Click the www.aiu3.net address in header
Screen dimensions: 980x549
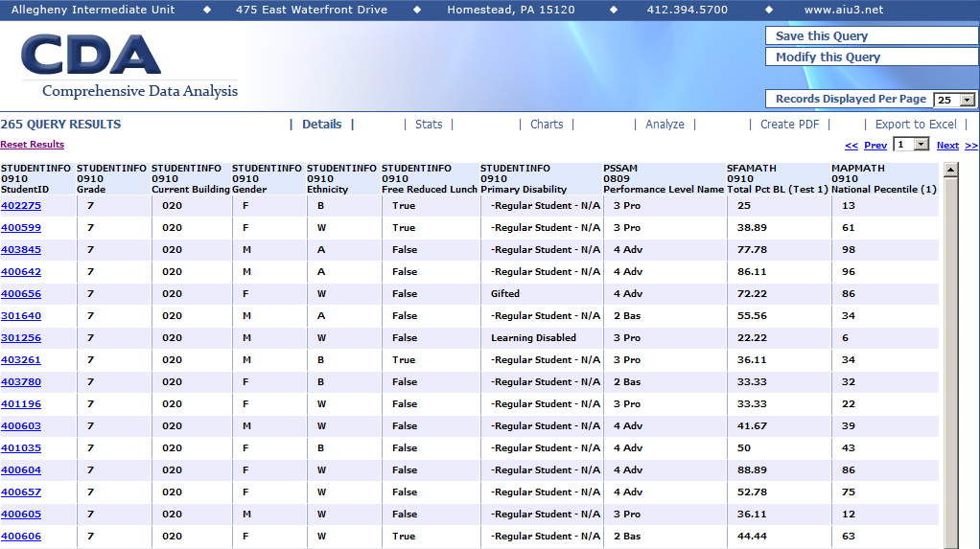click(844, 10)
